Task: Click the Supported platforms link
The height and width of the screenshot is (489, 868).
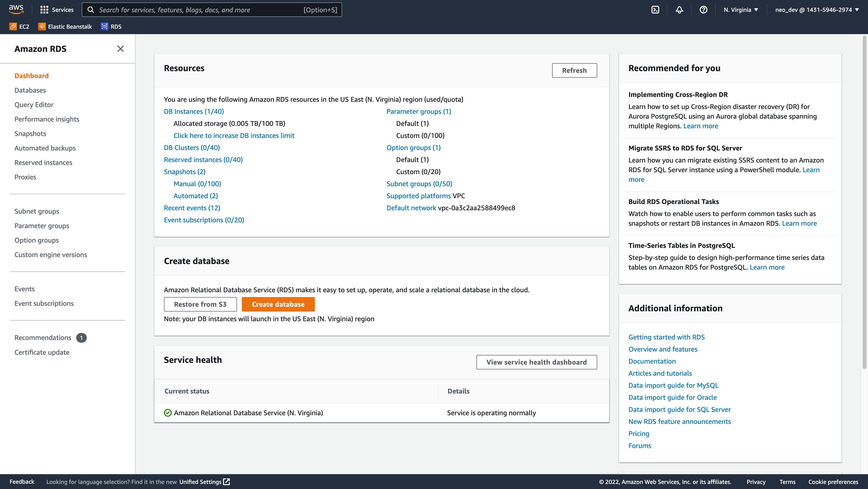Action: click(419, 196)
